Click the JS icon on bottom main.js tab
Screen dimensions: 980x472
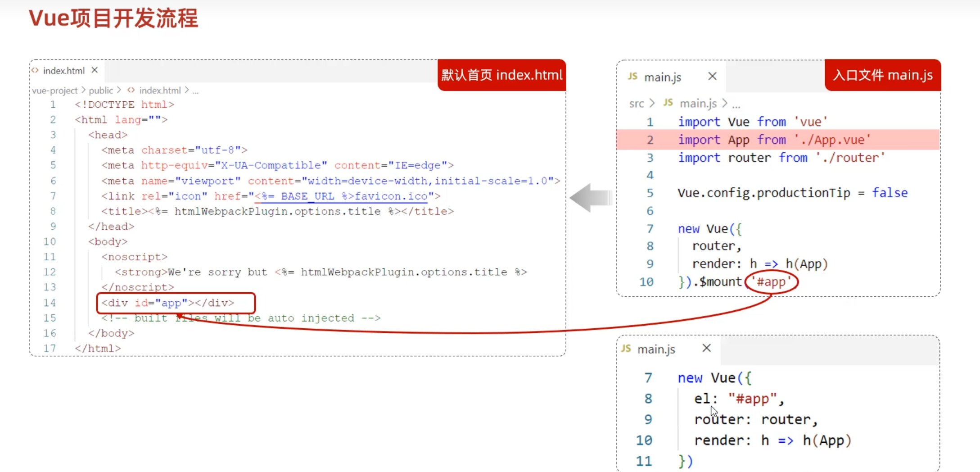click(x=626, y=348)
